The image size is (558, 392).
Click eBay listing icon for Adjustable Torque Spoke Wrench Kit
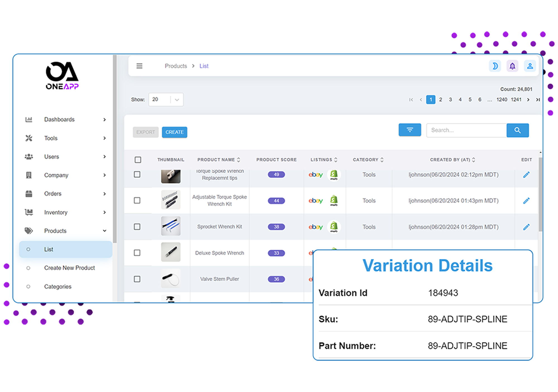(315, 201)
